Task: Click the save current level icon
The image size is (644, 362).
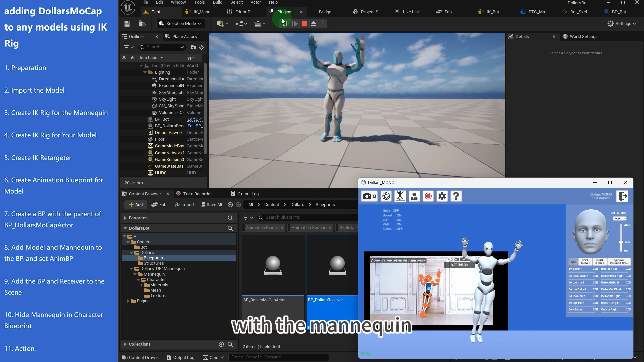Action: (127, 24)
